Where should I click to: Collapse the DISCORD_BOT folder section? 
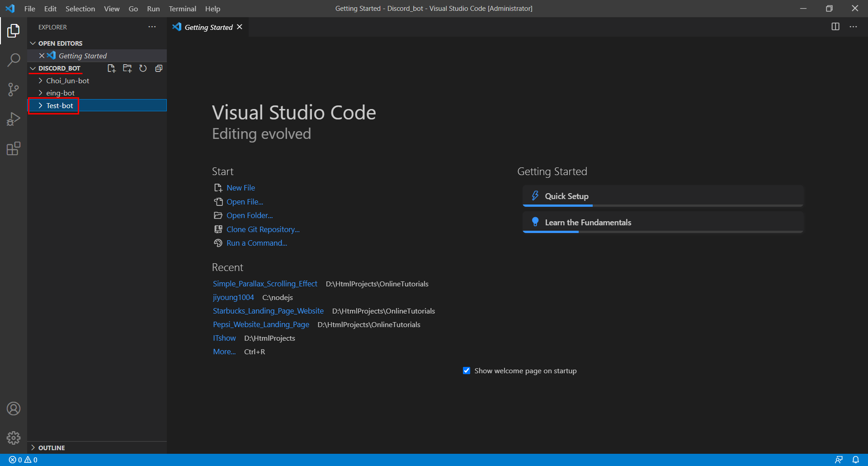point(33,68)
